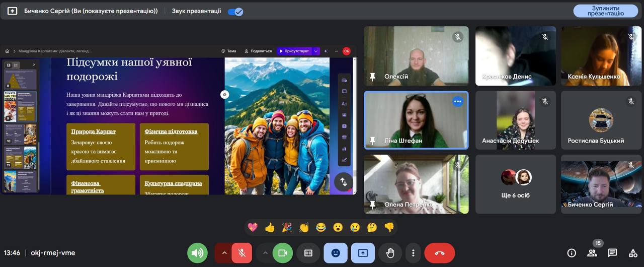Turn on closed captions
This screenshot has height=267, width=644.
pyautogui.click(x=308, y=253)
